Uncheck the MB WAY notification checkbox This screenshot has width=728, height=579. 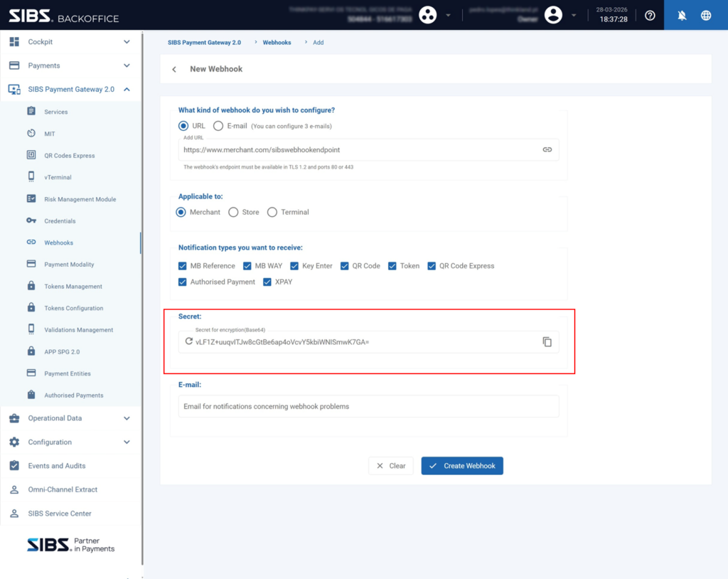pos(247,266)
